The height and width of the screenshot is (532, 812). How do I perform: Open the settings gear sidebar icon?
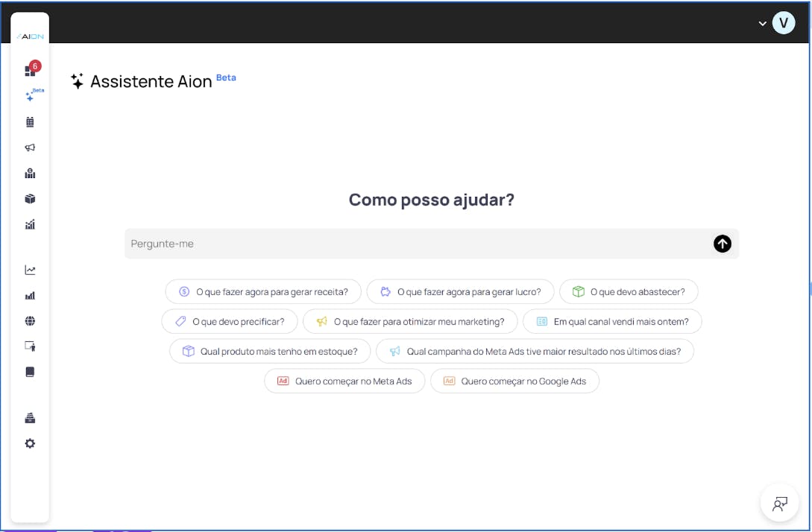pyautogui.click(x=30, y=443)
